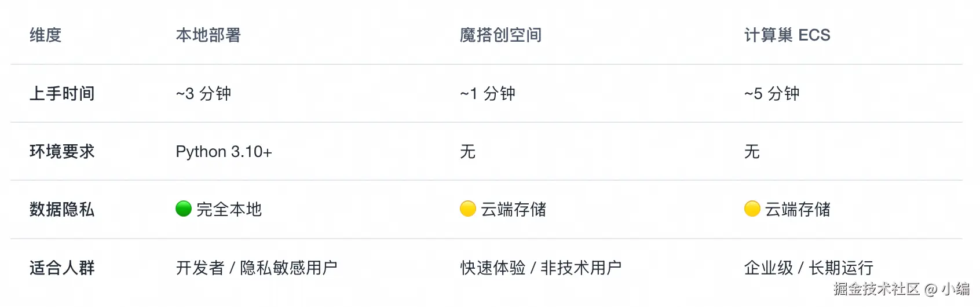Image resolution: width=980 pixels, height=307 pixels.
Task: Select the 数据隐私 row label
Action: tap(62, 209)
